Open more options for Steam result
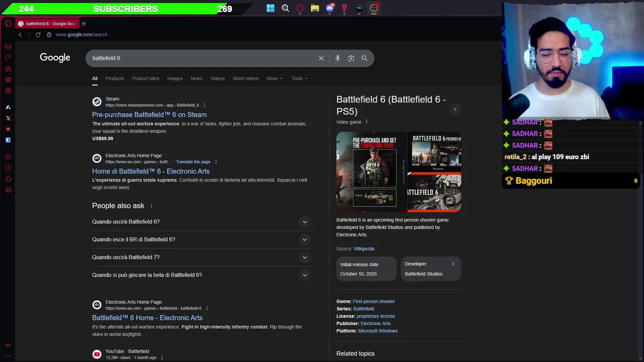The image size is (644, 362). [204, 105]
